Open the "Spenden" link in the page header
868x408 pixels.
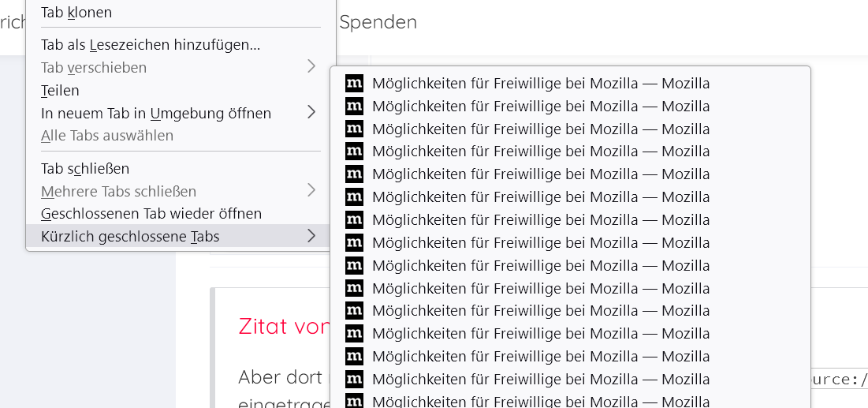(378, 22)
